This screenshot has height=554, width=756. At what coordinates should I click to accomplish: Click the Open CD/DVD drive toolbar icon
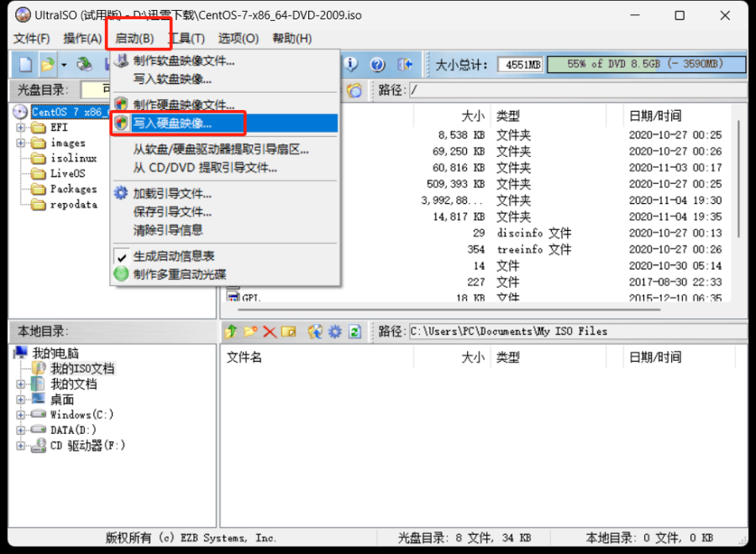(84, 64)
